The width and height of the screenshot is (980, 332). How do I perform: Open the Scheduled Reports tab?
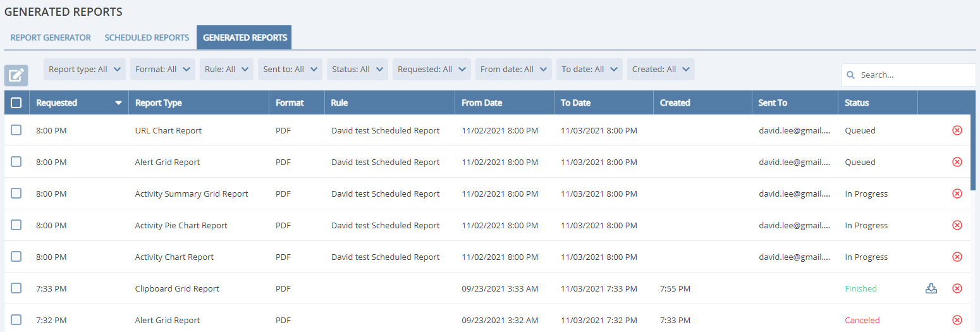(x=147, y=37)
